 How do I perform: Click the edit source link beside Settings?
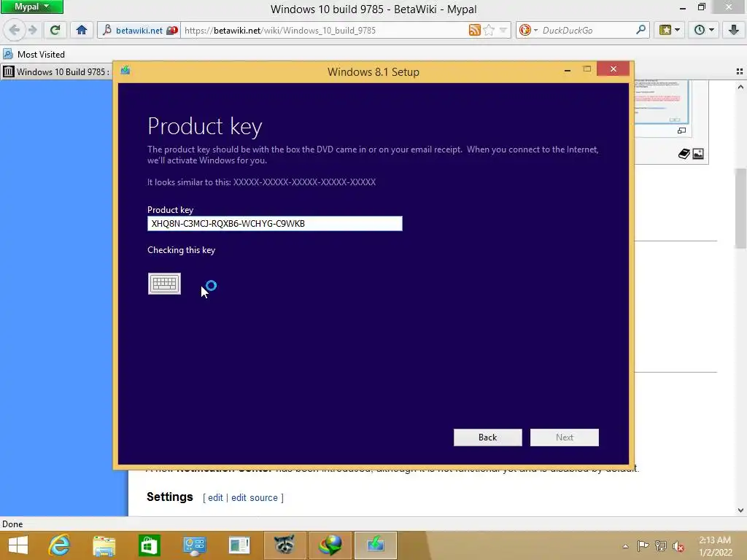(x=255, y=497)
